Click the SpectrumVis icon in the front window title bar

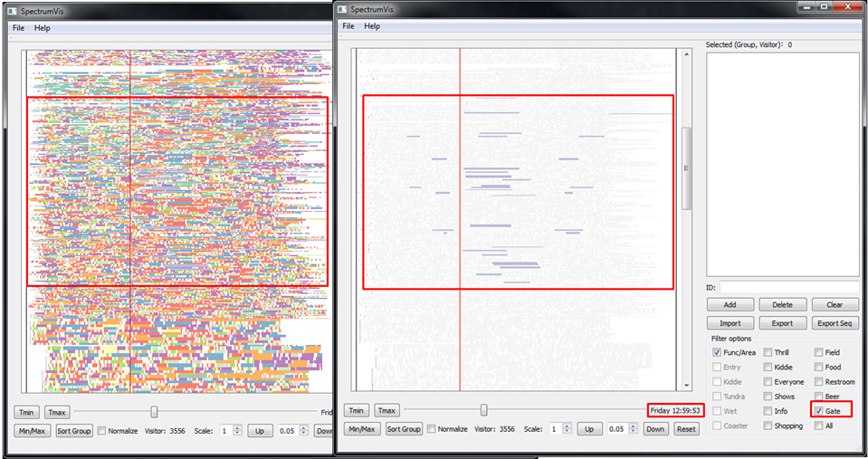coord(342,8)
